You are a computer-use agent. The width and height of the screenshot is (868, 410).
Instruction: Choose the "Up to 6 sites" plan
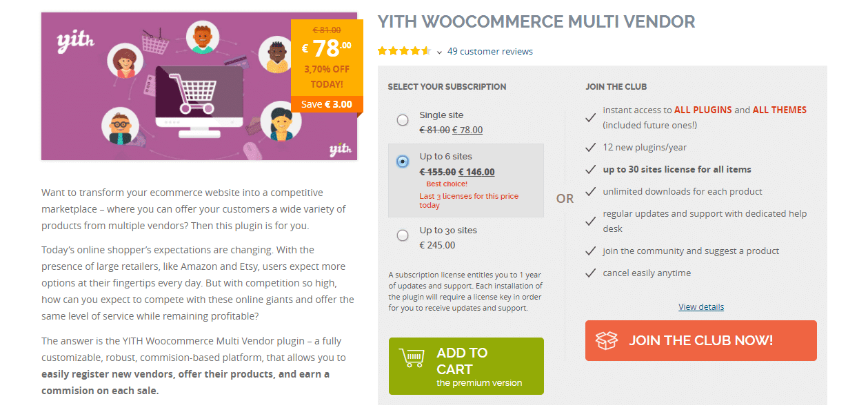pos(402,162)
